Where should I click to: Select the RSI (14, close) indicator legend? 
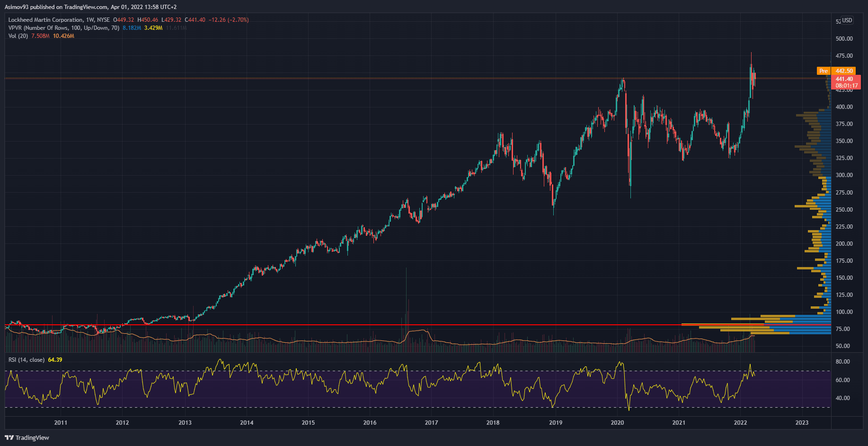27,360
